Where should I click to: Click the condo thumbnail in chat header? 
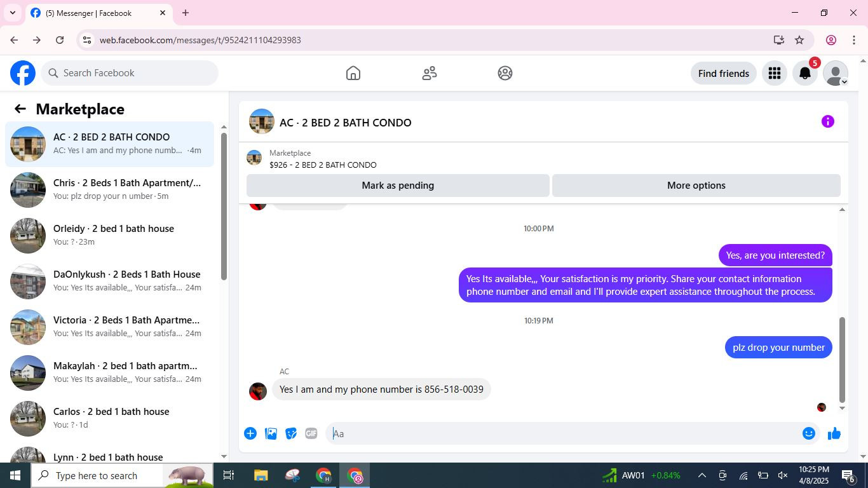coord(262,122)
